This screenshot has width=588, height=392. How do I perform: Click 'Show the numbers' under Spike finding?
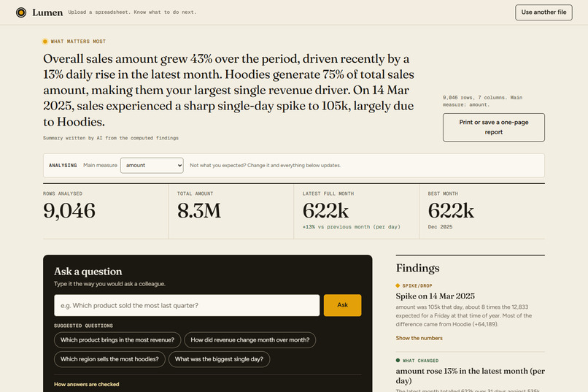point(419,338)
